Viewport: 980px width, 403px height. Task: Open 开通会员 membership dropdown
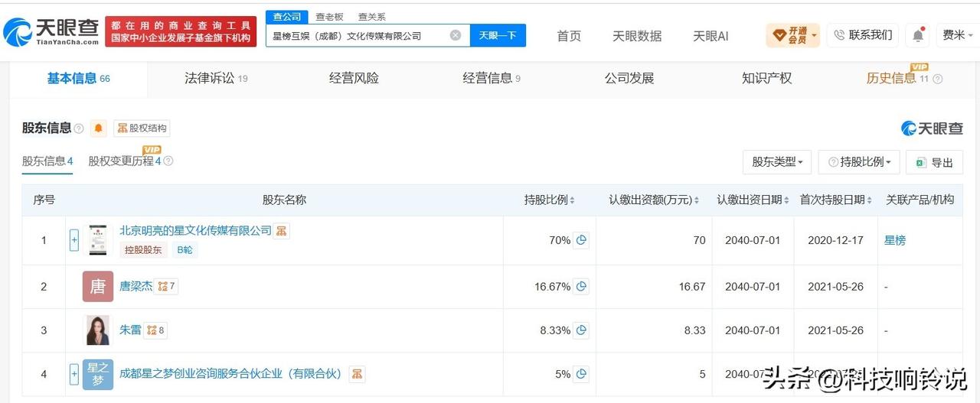click(793, 35)
